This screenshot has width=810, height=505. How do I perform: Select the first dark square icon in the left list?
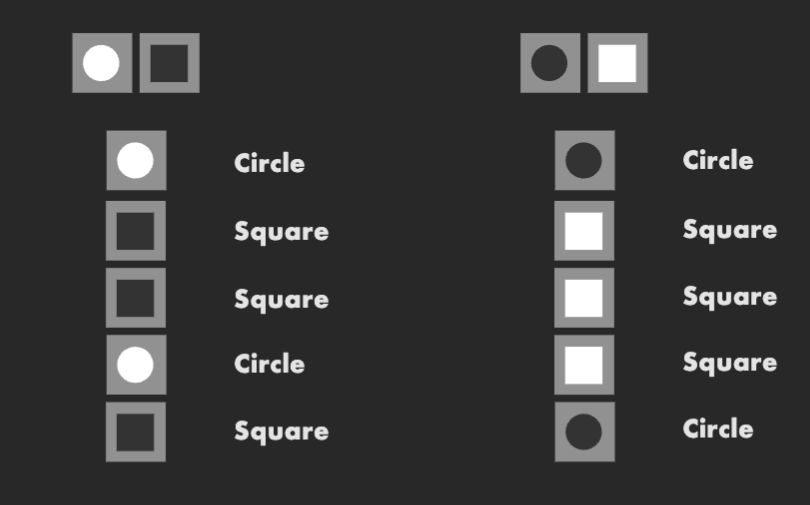pyautogui.click(x=136, y=231)
